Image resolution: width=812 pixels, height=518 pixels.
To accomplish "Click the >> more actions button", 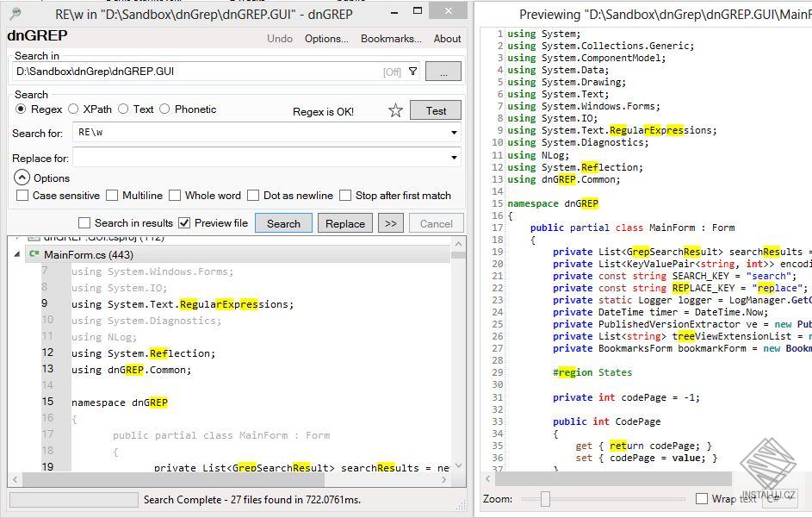I will pyautogui.click(x=390, y=223).
